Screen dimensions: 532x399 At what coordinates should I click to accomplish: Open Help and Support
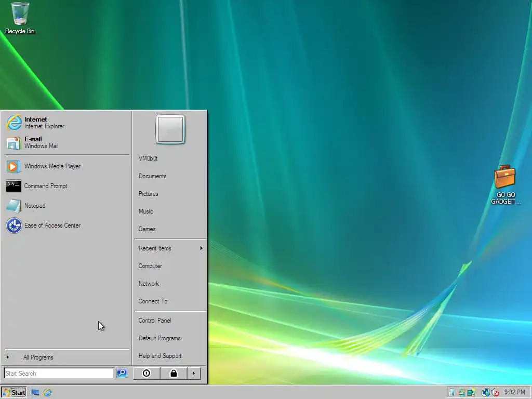pos(170,356)
